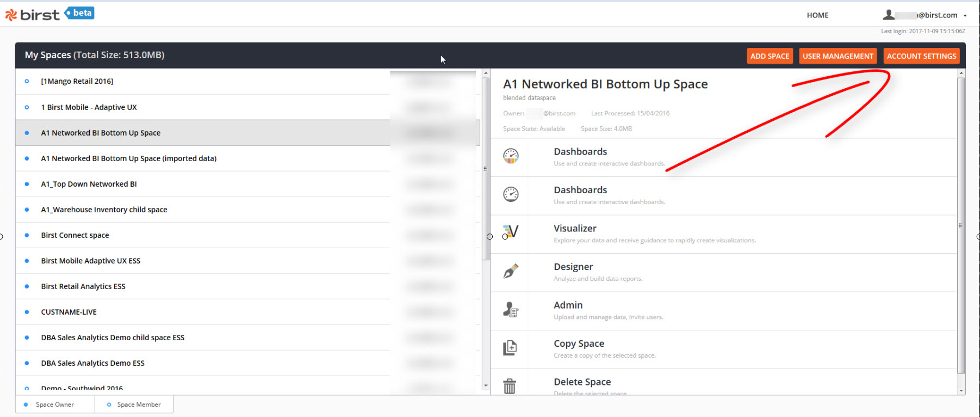Open USER MANAGEMENT
This screenshot has width=980, height=417.
pyautogui.click(x=838, y=56)
